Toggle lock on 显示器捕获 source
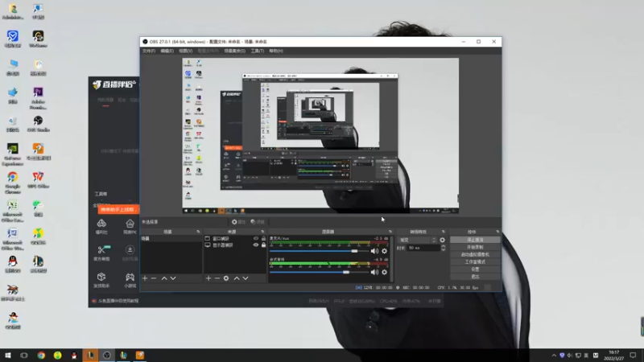Screen dimensions: 644x362 tap(264, 245)
